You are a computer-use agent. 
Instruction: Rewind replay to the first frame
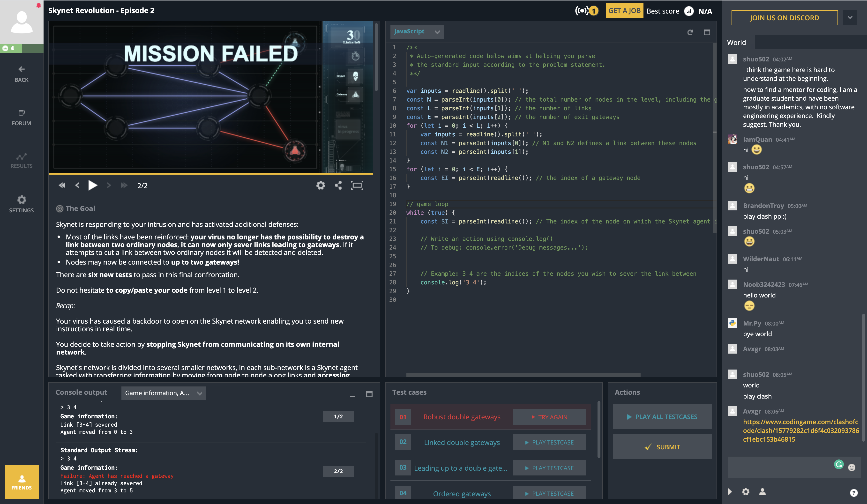[x=62, y=185]
